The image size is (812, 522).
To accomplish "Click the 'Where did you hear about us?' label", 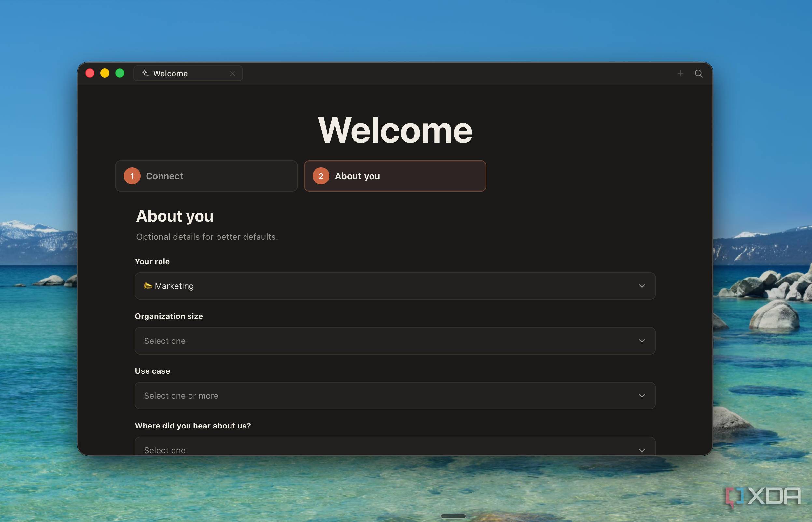I will click(193, 426).
